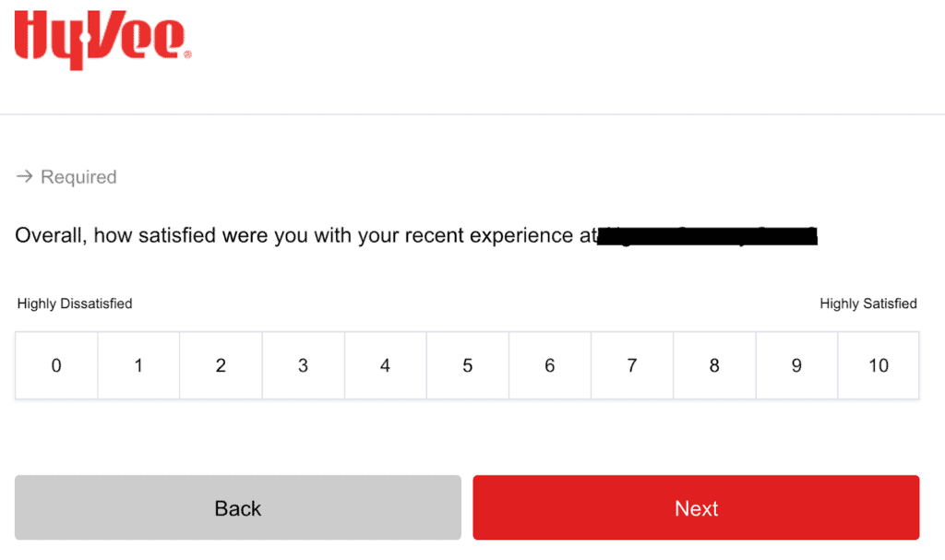
Task: Select rating 0 on the satisfaction scale
Action: (x=56, y=366)
